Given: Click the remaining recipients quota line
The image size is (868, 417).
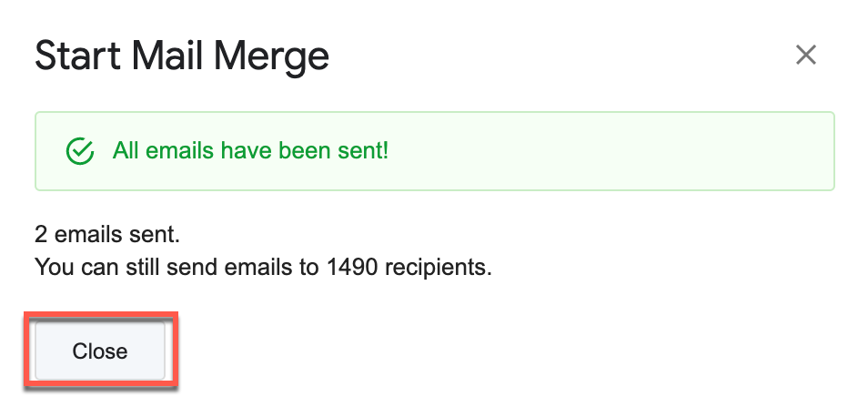Looking at the screenshot, I should 263,268.
